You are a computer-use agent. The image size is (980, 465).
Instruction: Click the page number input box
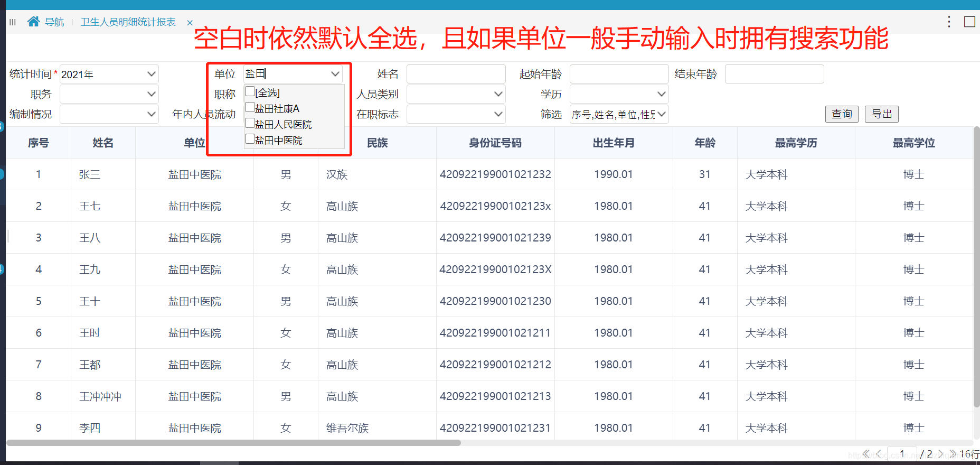click(x=902, y=453)
